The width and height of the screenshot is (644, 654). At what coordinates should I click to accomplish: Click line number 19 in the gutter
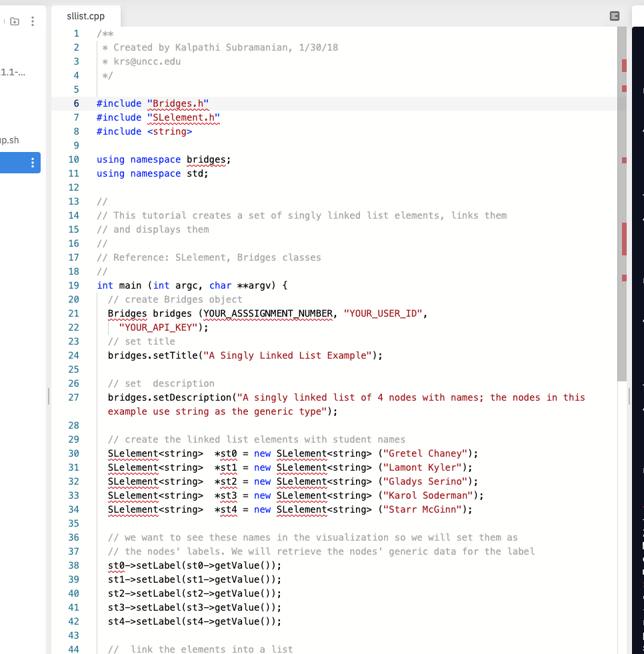pos(73,285)
